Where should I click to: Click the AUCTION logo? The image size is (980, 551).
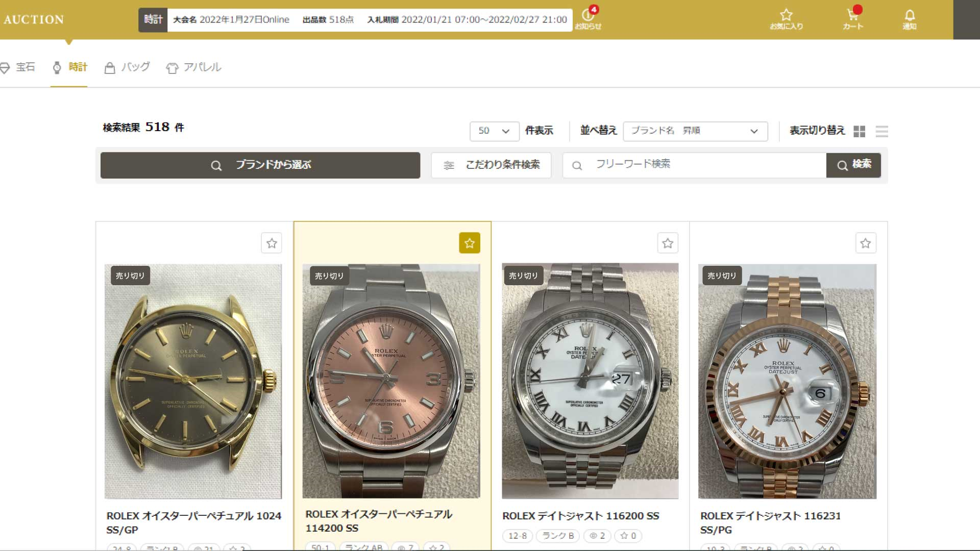click(34, 19)
